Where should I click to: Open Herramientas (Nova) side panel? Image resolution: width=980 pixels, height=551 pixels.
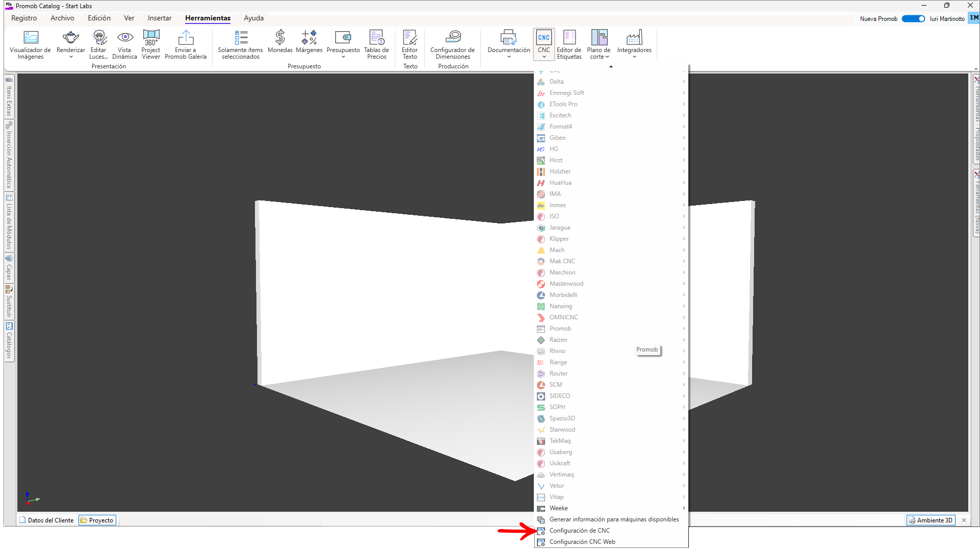[x=976, y=203]
